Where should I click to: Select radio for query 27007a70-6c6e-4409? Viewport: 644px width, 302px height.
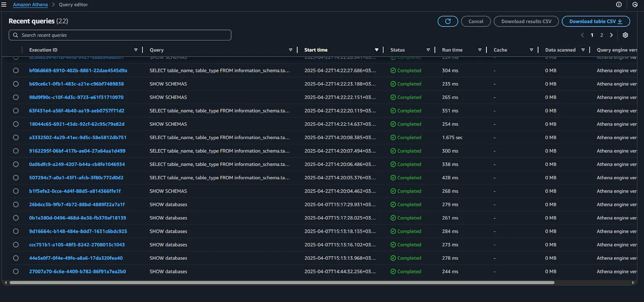(16, 271)
